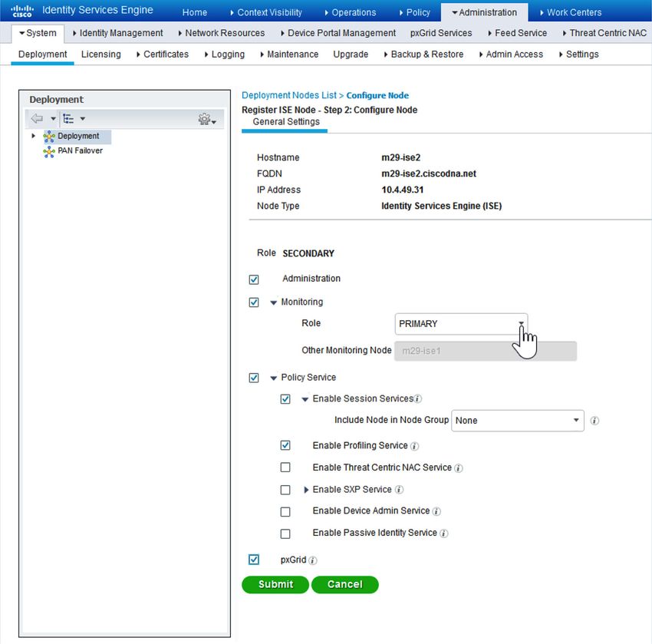Select the General Settings tab
The height and width of the screenshot is (644, 652).
[286, 122]
